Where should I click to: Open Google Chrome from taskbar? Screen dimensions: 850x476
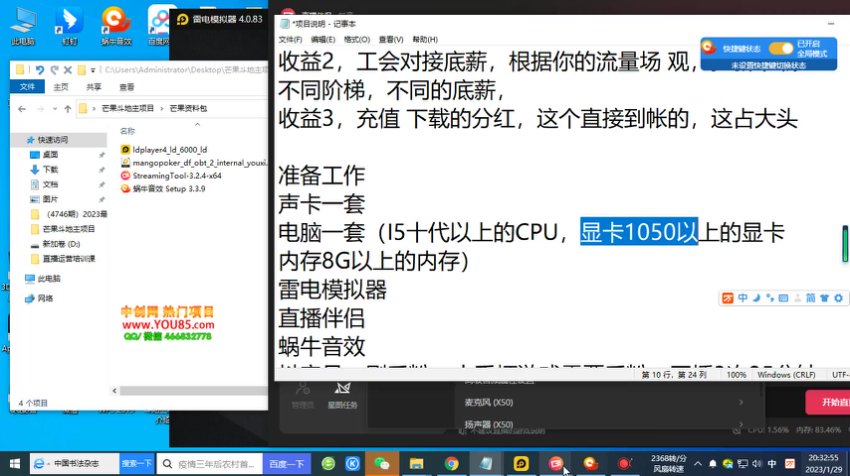coord(451,464)
